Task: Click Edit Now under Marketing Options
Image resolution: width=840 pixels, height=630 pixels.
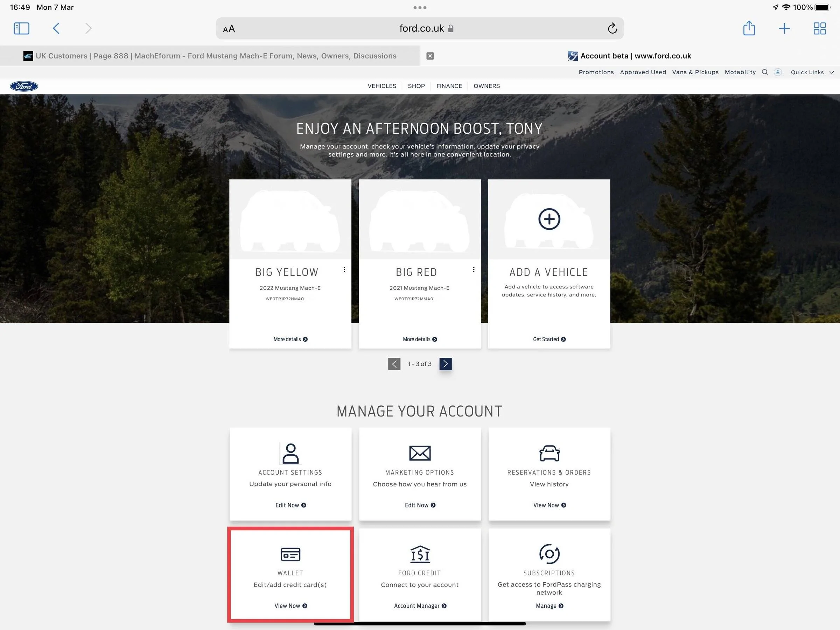Action: point(420,505)
